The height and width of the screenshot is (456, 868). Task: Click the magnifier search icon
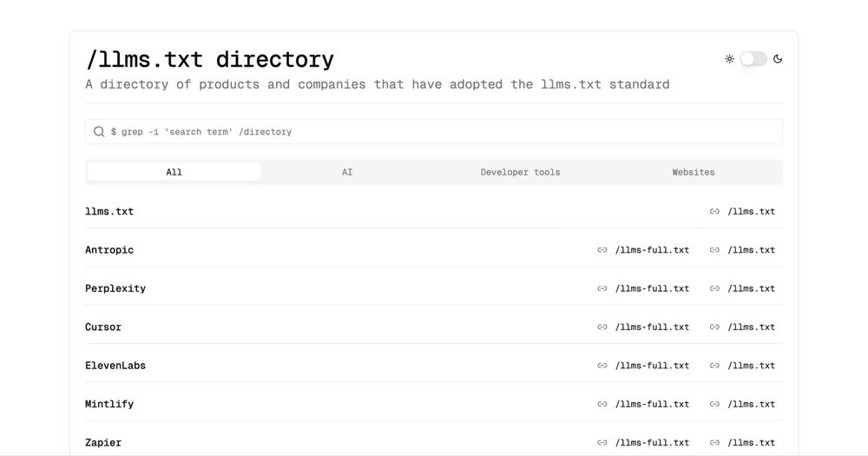[x=99, y=131]
